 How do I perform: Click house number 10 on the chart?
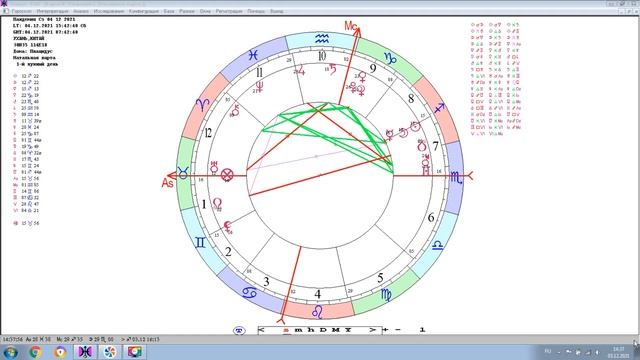322,56
